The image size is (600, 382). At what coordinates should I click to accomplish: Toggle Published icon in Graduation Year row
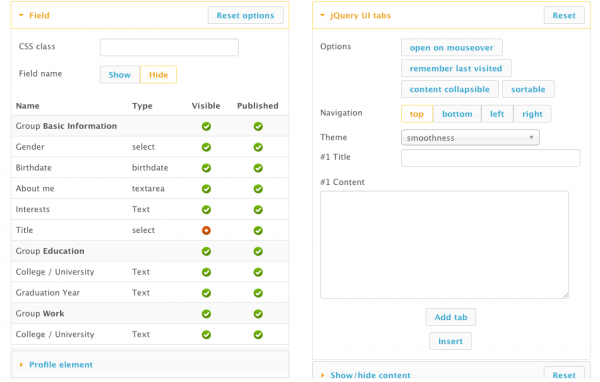[x=258, y=293]
